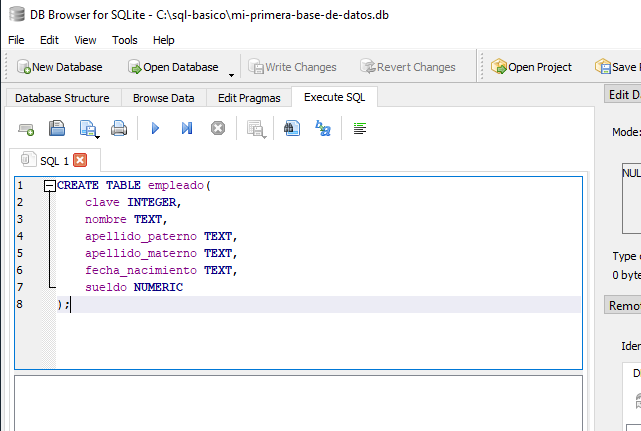The height and width of the screenshot is (431, 641).
Task: Open find in editor binoculars icon
Action: tap(291, 128)
